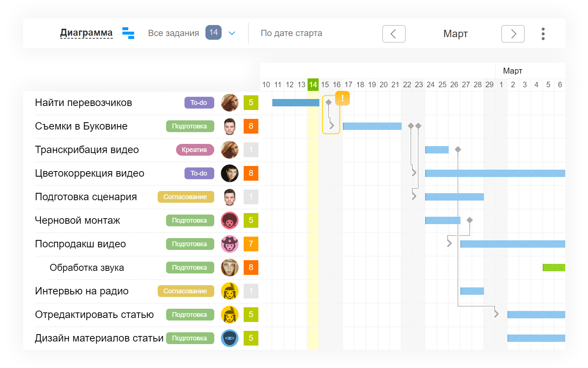Open task Цветокоррекция видео
588x368 pixels.
point(90,173)
